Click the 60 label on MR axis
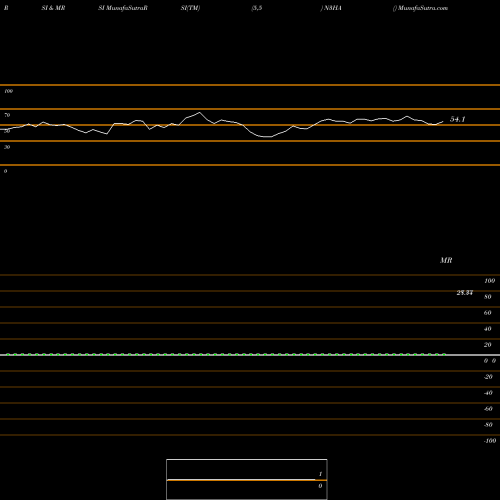 [x=488, y=313]
